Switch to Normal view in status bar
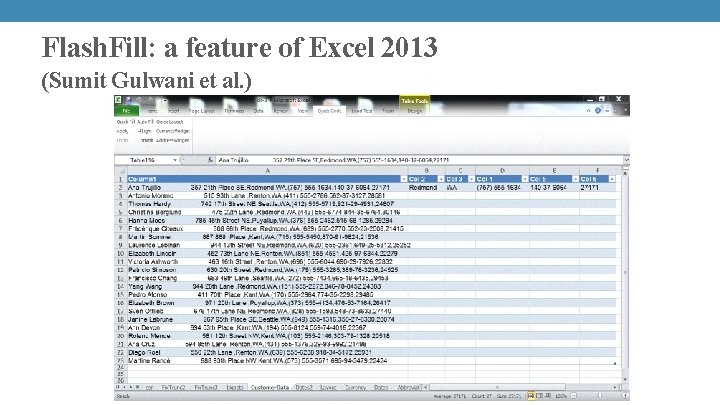The width and height of the screenshot is (720, 405). tap(531, 395)
